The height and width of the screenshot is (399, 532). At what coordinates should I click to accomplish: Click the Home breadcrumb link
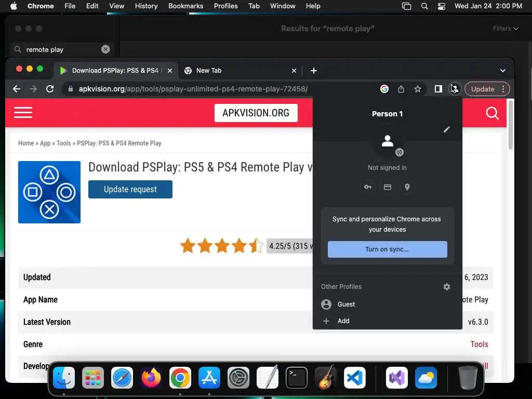click(26, 143)
